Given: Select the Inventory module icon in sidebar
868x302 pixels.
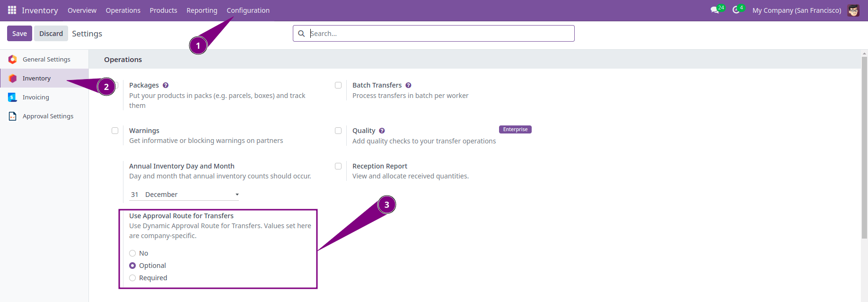Looking at the screenshot, I should coord(12,78).
